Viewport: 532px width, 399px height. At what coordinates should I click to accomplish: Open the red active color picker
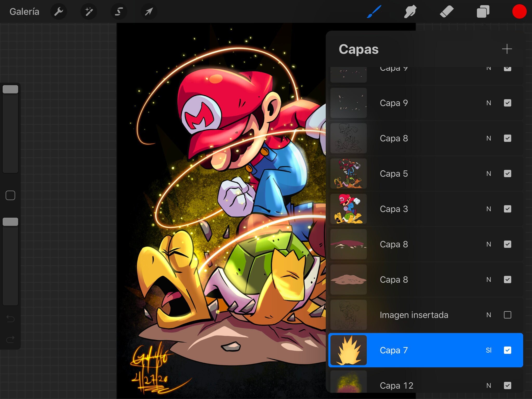click(519, 11)
